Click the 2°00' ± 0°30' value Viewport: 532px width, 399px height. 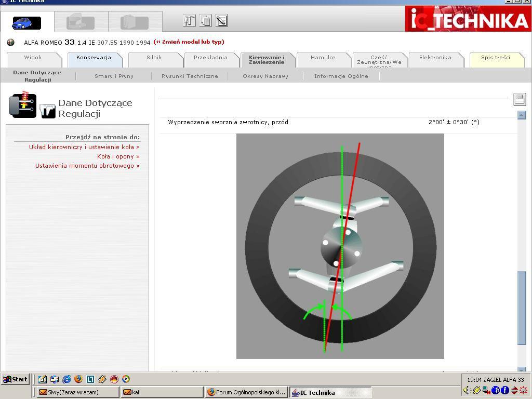pos(454,122)
